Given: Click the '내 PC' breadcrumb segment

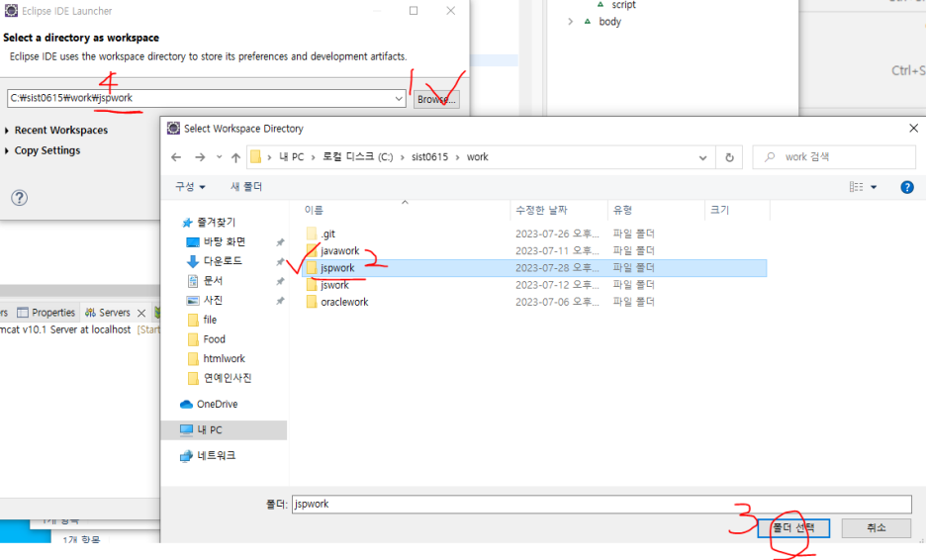Looking at the screenshot, I should click(x=291, y=157).
